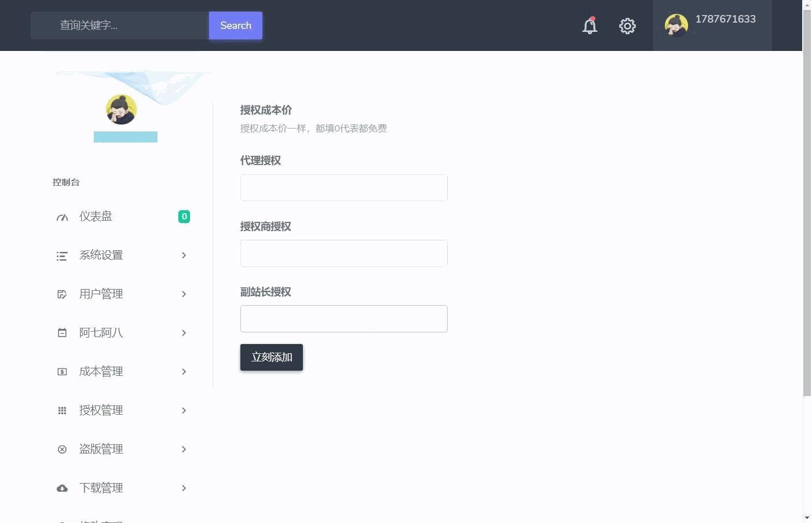Open the 1787671633 user profile menu
The height and width of the screenshot is (523, 812).
pyautogui.click(x=712, y=25)
